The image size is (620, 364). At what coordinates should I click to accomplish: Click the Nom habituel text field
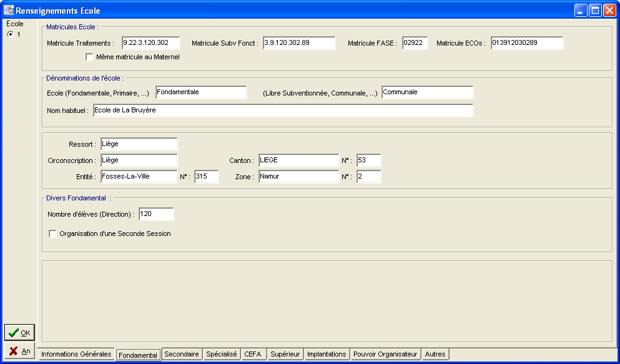pos(283,111)
